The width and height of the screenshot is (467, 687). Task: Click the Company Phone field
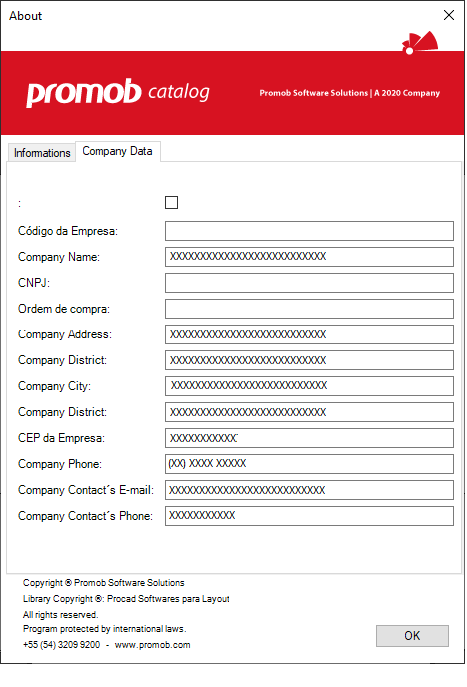coord(309,464)
